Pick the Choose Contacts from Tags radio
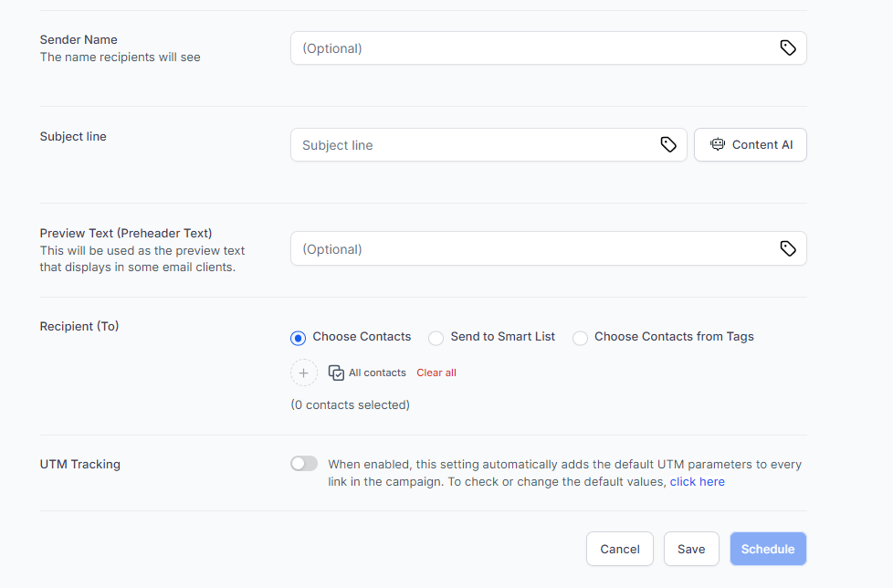The image size is (893, 588). click(580, 338)
